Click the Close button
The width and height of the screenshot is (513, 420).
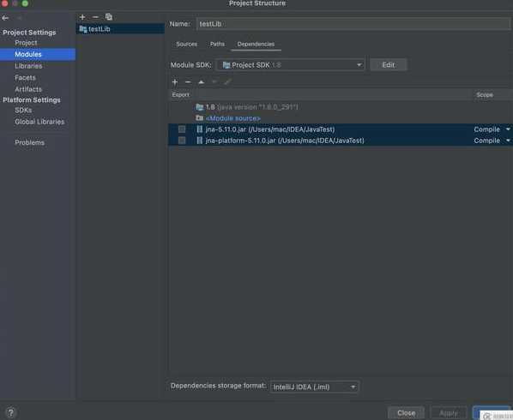click(x=406, y=413)
